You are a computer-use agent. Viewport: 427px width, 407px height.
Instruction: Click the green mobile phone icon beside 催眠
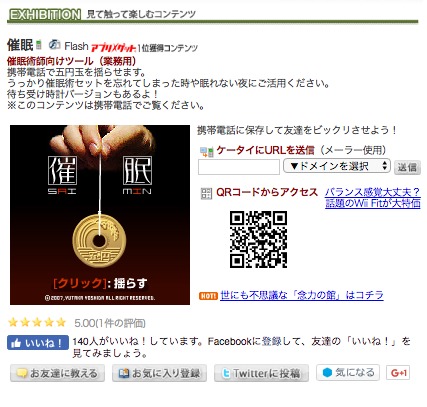(39, 45)
